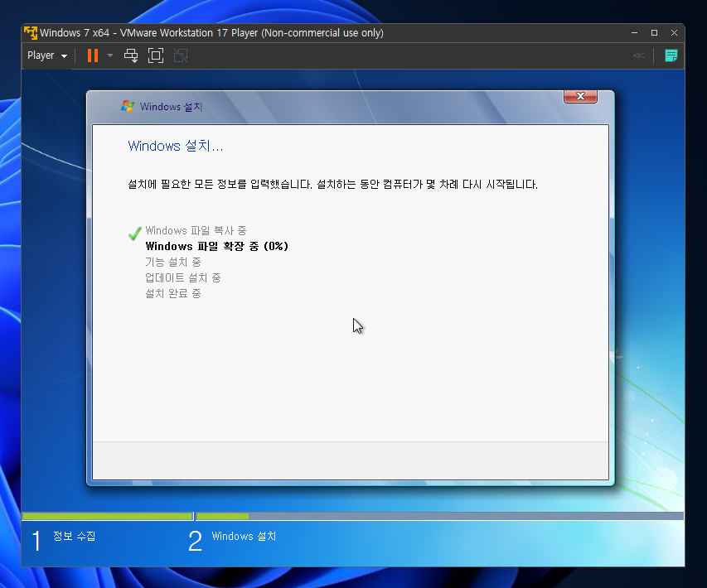Close the VMware Player window

coord(674,33)
